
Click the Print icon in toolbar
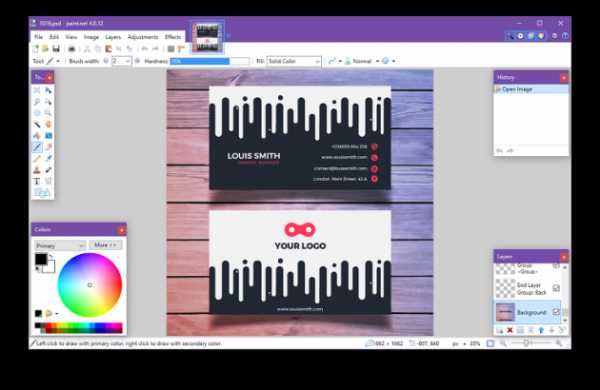[72, 49]
